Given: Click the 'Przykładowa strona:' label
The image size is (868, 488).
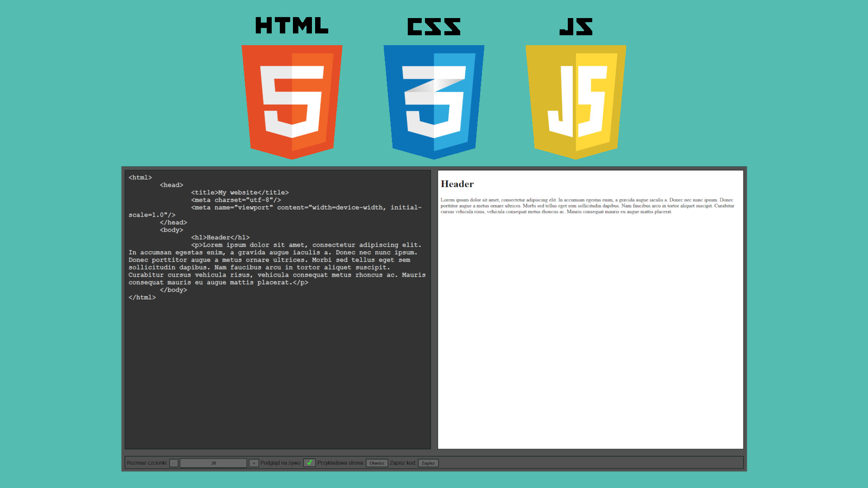Looking at the screenshot, I should coord(340,463).
